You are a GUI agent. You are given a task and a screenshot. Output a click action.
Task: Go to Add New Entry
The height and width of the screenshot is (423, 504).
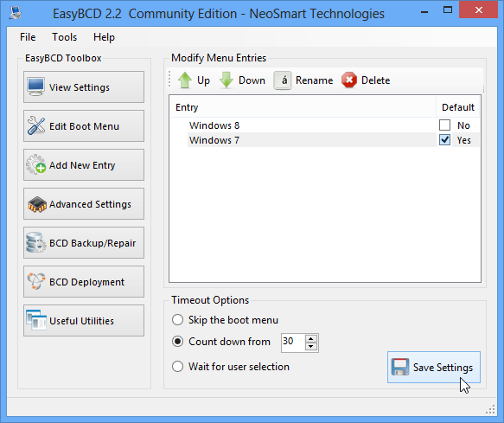pyautogui.click(x=84, y=165)
